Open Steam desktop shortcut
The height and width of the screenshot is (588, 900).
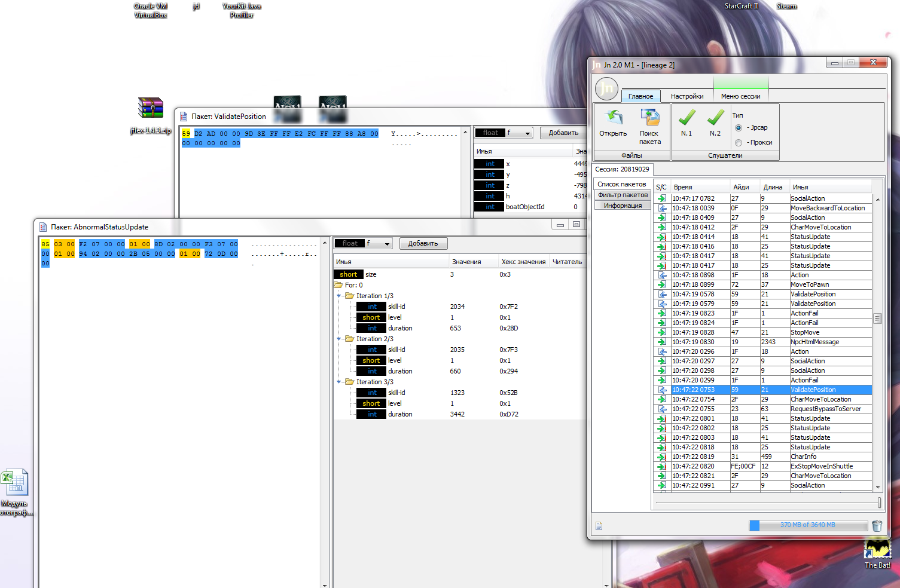pyautogui.click(x=786, y=6)
